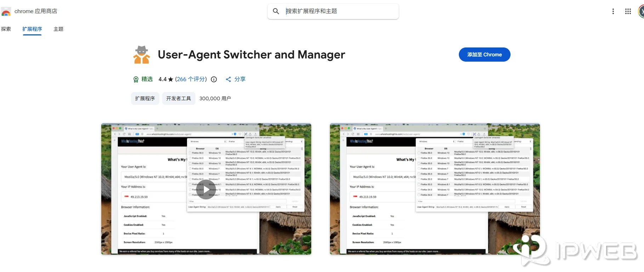
Task: Click the search magnifier icon
Action: pos(276,11)
